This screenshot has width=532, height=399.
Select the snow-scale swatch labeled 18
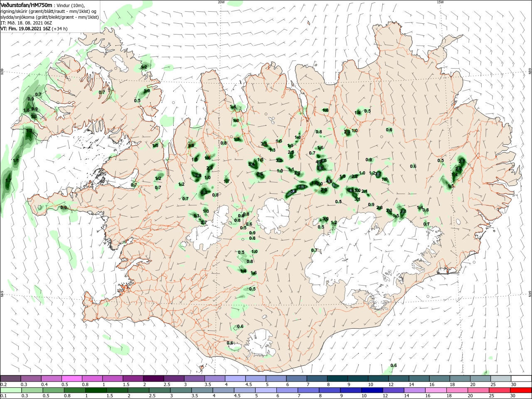459,379
